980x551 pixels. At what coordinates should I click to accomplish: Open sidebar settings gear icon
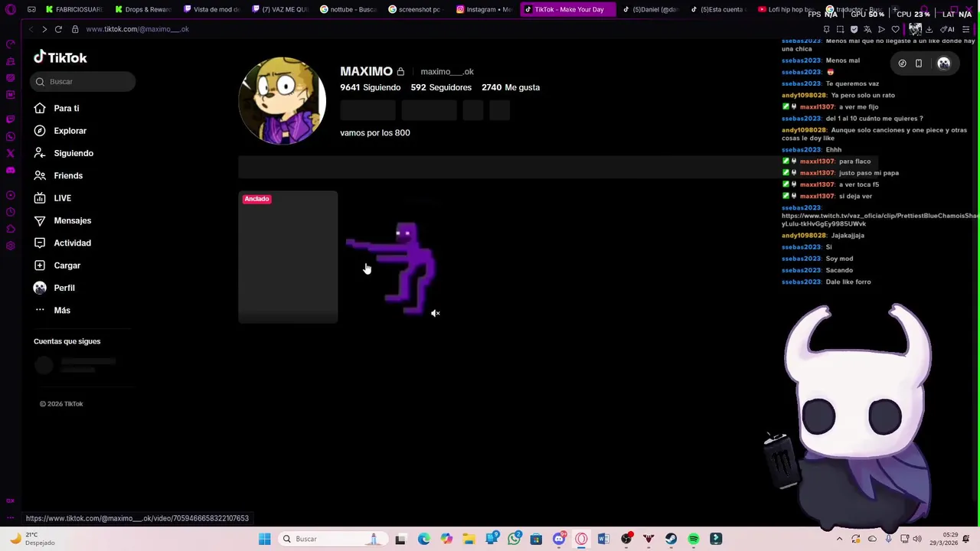pos(10,246)
